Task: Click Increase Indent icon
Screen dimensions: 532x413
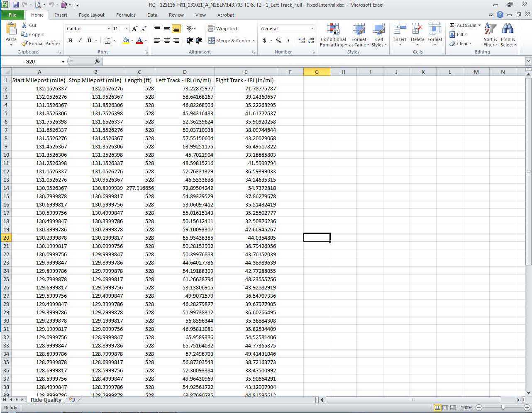Action: pos(199,41)
